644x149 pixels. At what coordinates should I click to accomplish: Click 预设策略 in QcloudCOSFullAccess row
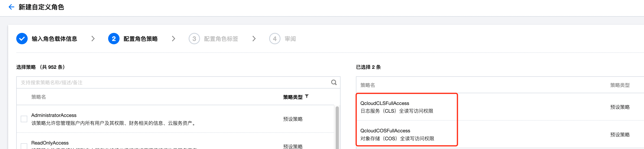[x=620, y=135]
